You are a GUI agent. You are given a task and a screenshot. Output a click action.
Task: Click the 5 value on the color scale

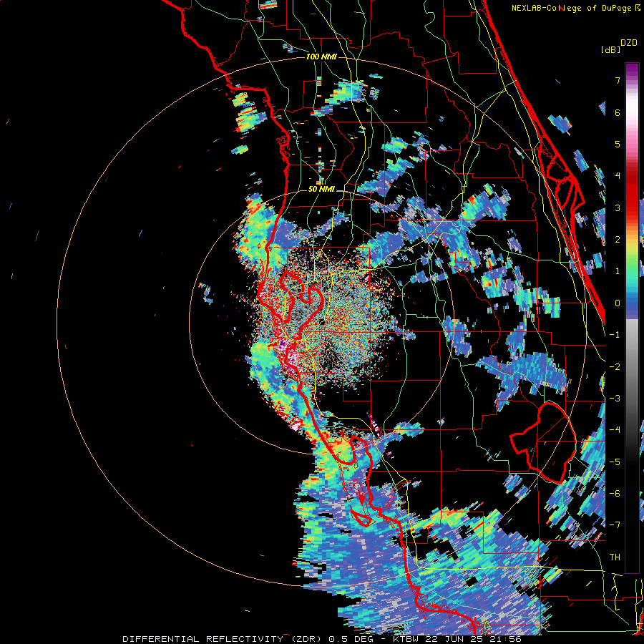618,144
